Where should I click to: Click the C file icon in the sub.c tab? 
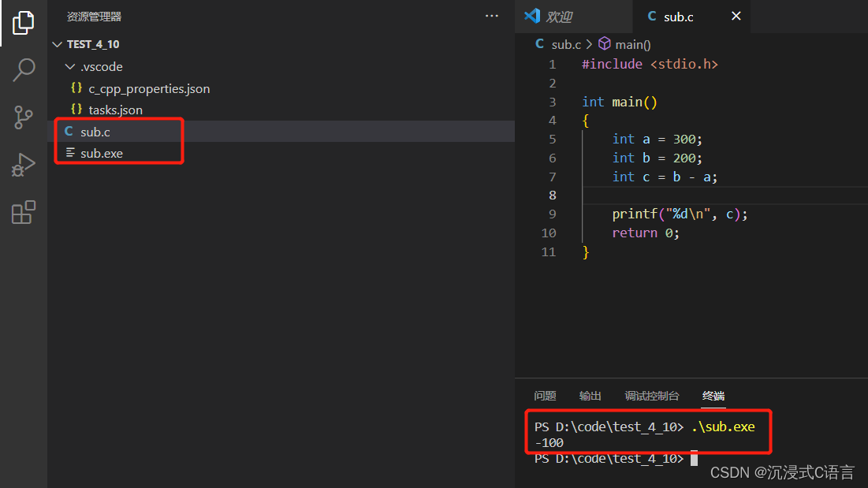652,16
